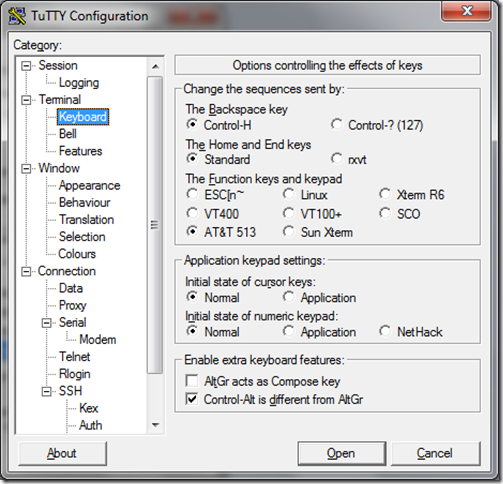Viewport: 503px width, 484px height.
Task: Select the Colours category item
Action: [x=77, y=254]
